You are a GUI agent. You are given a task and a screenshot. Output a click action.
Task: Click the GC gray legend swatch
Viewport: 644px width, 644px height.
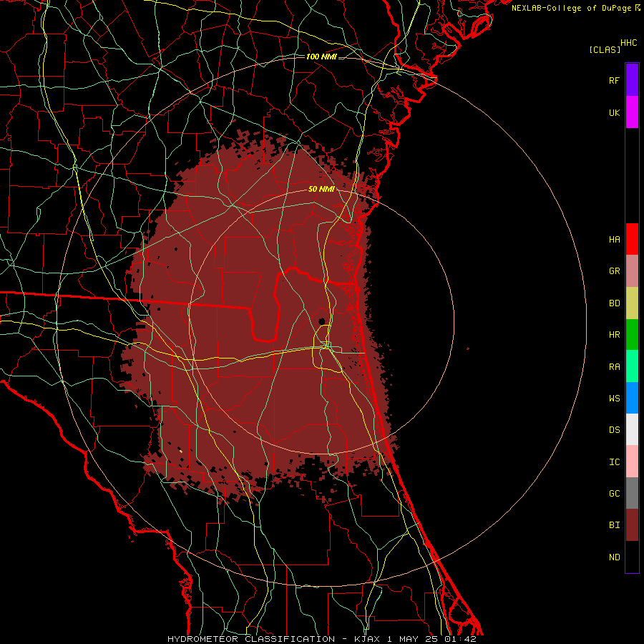tap(632, 493)
